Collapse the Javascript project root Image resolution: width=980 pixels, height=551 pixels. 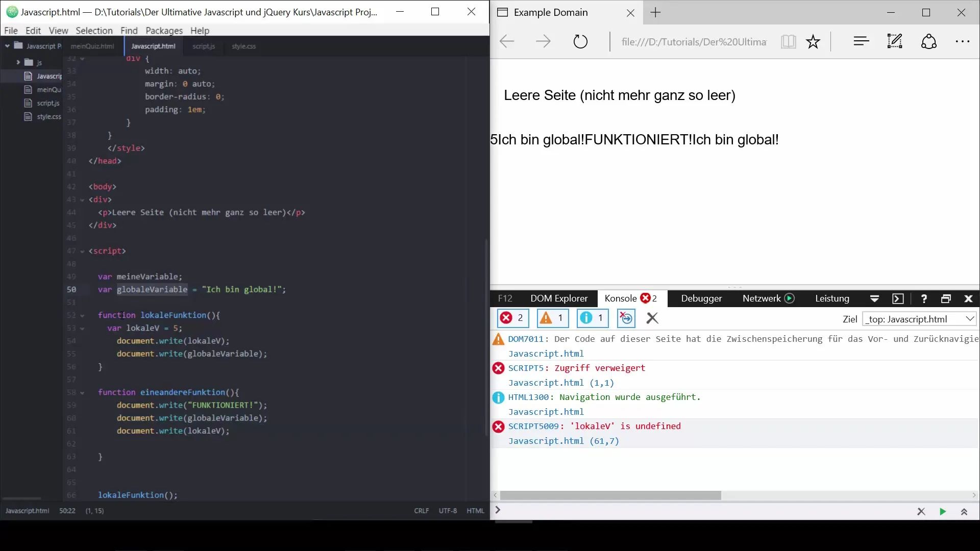pyautogui.click(x=7, y=45)
